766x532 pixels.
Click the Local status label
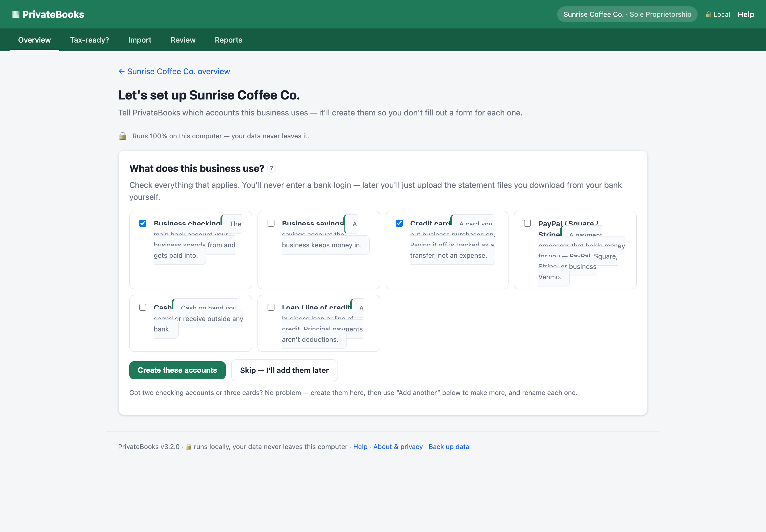click(x=722, y=14)
